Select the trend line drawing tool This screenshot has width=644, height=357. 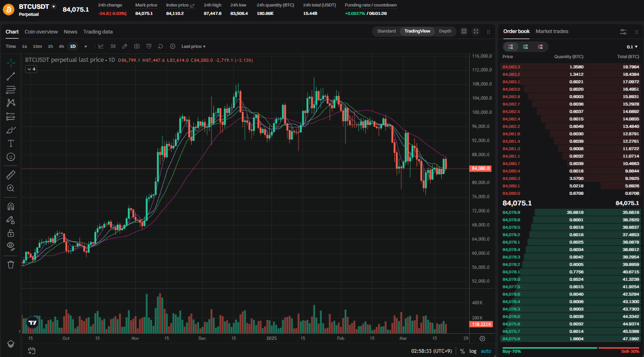[x=11, y=76]
